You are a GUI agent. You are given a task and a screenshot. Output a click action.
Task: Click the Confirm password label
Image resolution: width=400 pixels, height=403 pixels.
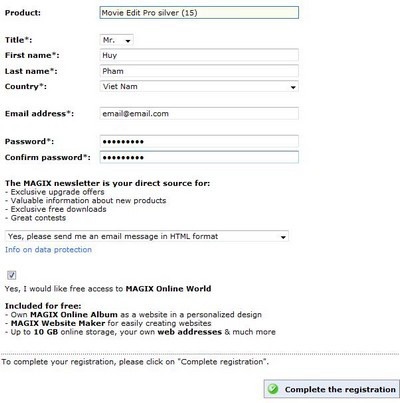point(48,157)
